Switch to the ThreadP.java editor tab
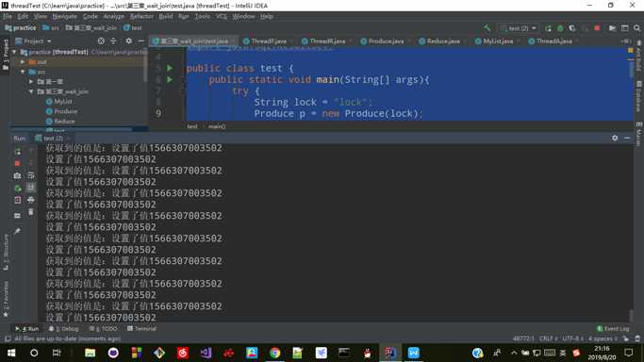The width and height of the screenshot is (644, 362). tap(268, 41)
